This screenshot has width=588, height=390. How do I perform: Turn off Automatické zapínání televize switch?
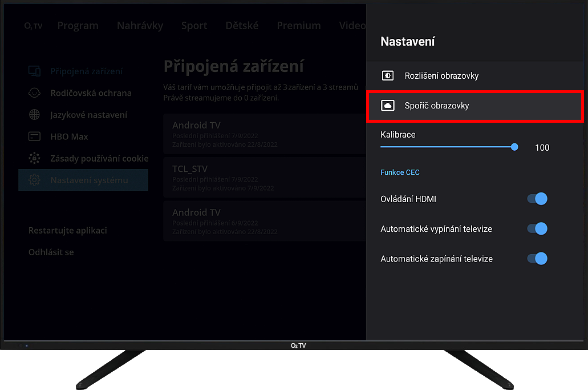point(537,259)
